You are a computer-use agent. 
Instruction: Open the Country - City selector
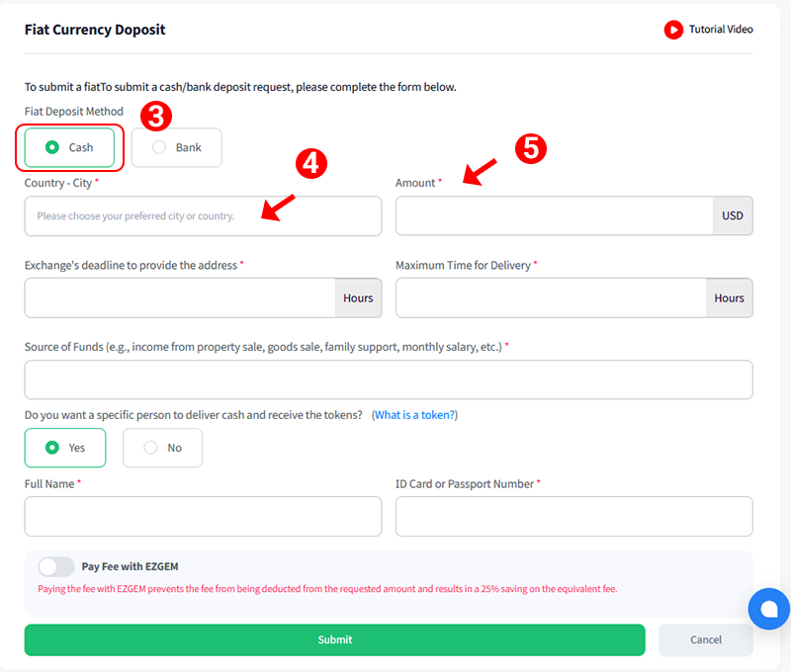203,216
